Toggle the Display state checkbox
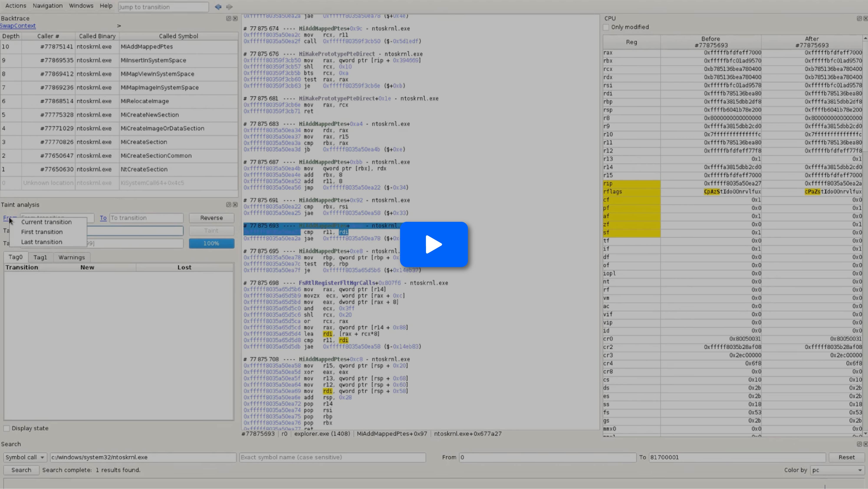 coord(7,428)
